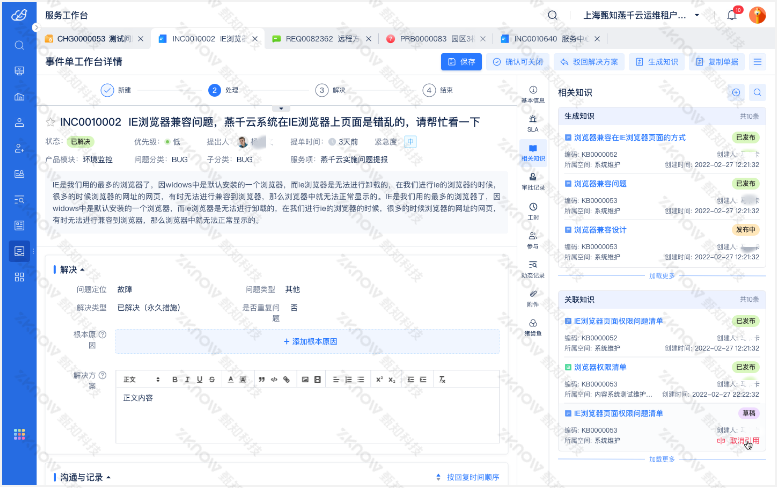Click the add icon in 相关知识 header
The image size is (777, 488).
tap(736, 92)
